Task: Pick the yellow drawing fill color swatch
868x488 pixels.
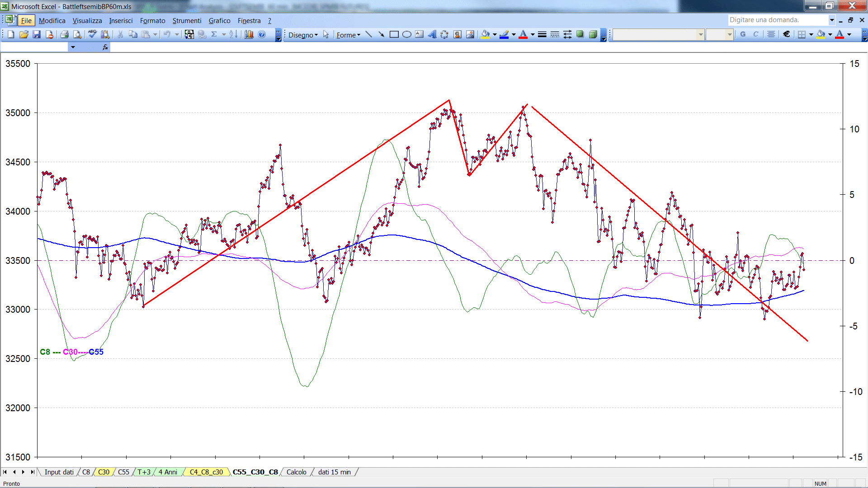Action: [x=485, y=34]
